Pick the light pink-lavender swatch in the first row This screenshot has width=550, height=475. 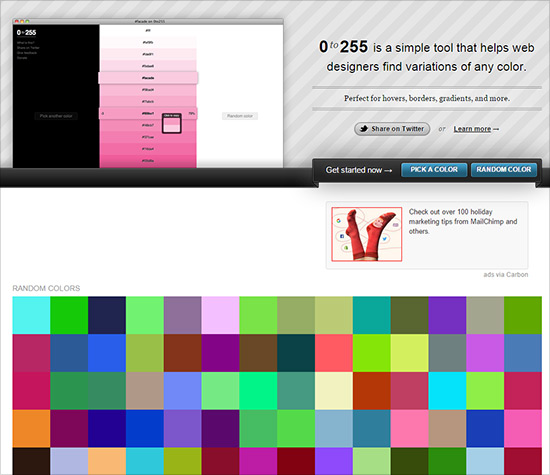click(x=220, y=315)
